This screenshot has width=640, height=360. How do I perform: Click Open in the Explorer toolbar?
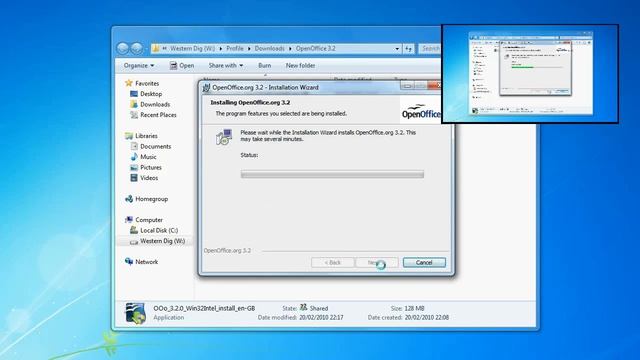tap(182, 65)
